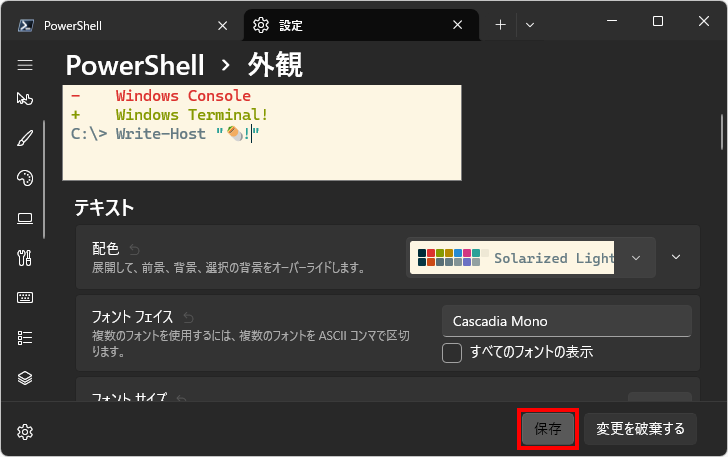The width and height of the screenshot is (728, 457).
Task: Click the 外観 breadcrumb heading
Action: pyautogui.click(x=275, y=65)
